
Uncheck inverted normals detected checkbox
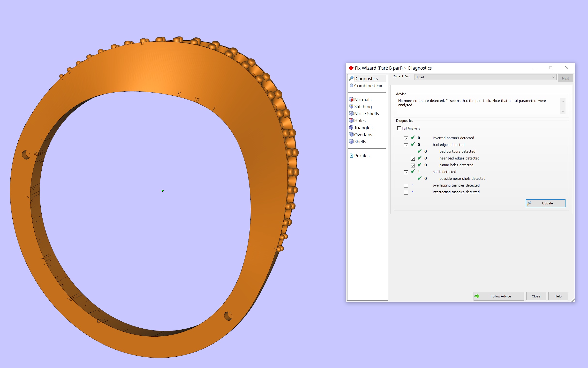(406, 138)
